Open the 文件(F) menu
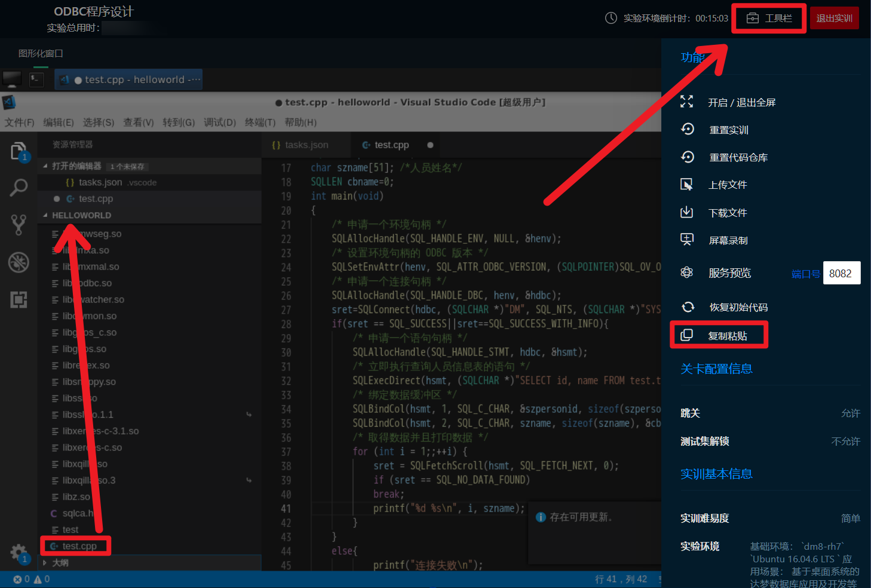Viewport: 871px width, 588px height. (x=20, y=122)
